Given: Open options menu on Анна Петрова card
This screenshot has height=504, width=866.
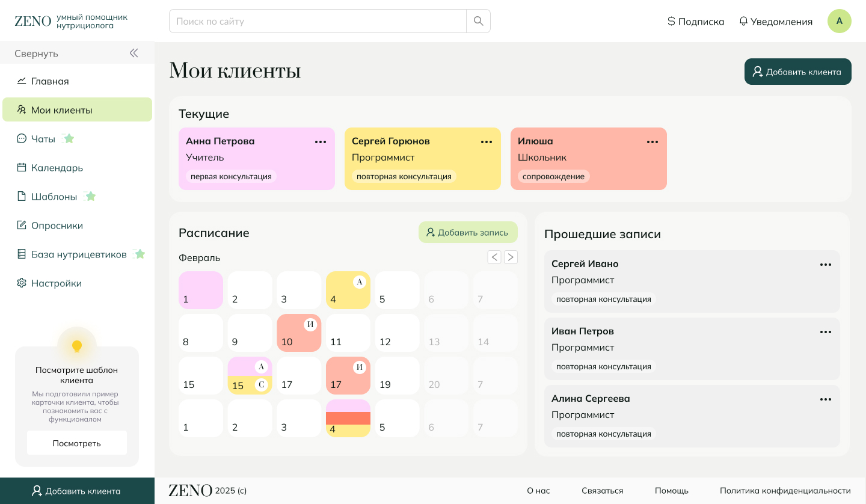Looking at the screenshot, I should (x=321, y=142).
